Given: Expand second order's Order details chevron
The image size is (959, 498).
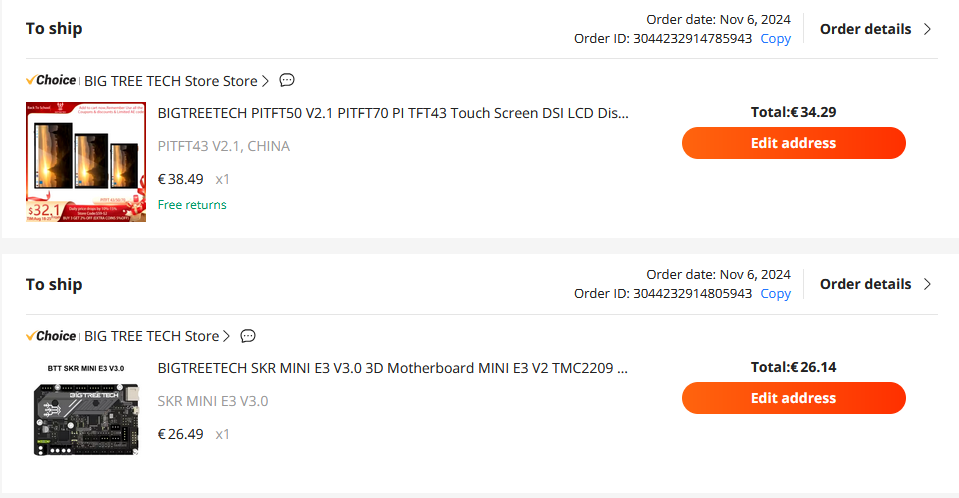Looking at the screenshot, I should [x=927, y=284].
